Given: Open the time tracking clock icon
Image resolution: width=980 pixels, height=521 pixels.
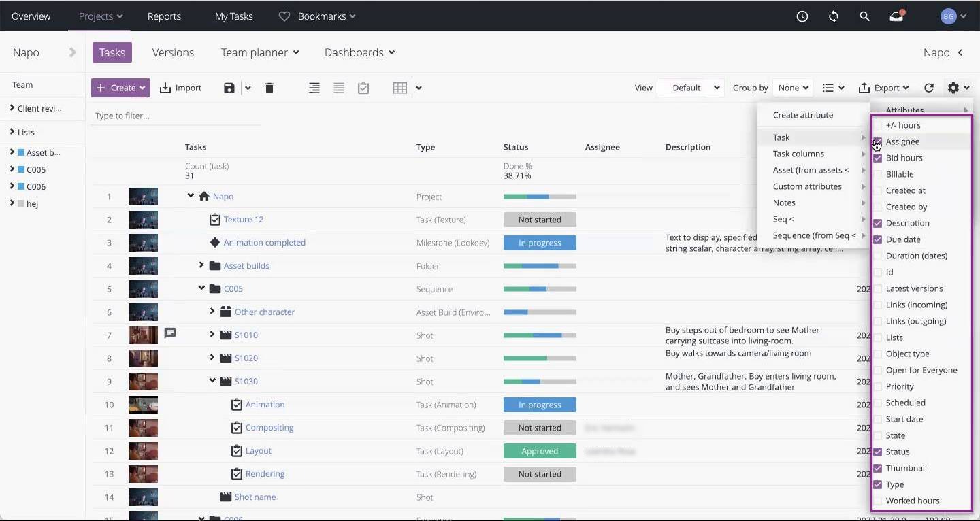Looking at the screenshot, I should click(802, 16).
